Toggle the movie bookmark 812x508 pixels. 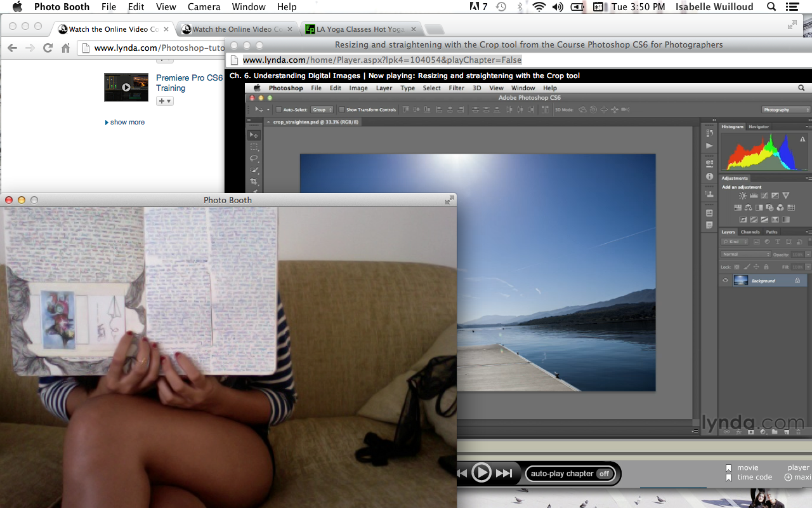(729, 468)
